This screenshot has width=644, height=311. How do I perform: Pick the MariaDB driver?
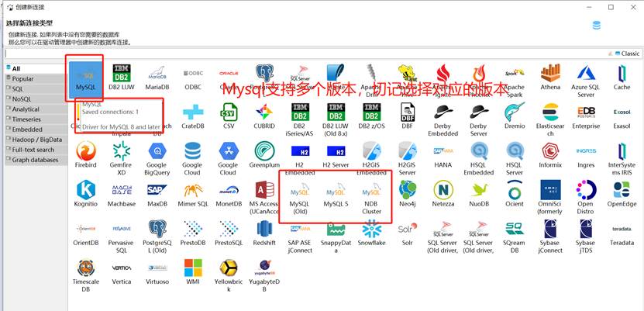(x=157, y=78)
